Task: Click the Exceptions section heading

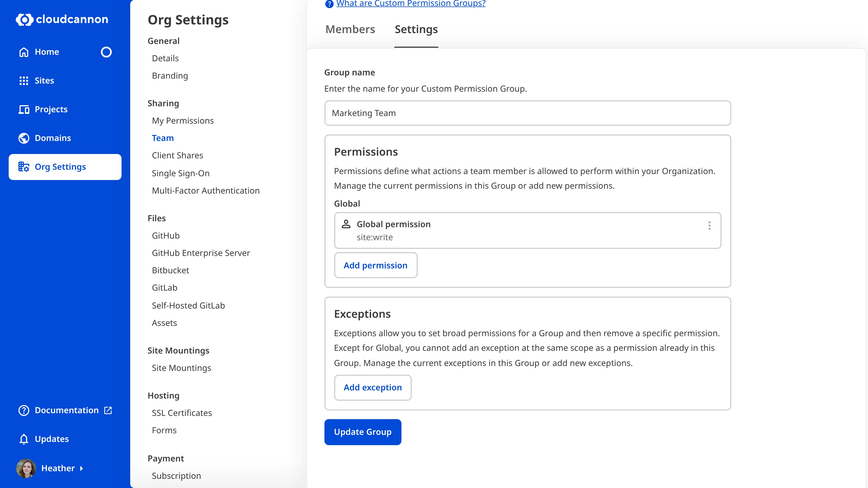Action: (362, 314)
